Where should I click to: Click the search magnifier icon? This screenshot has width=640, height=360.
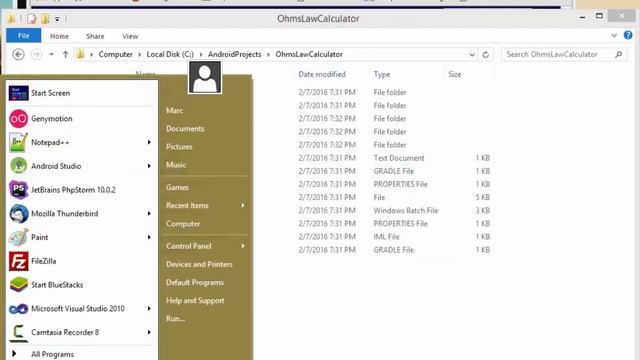pos(618,54)
